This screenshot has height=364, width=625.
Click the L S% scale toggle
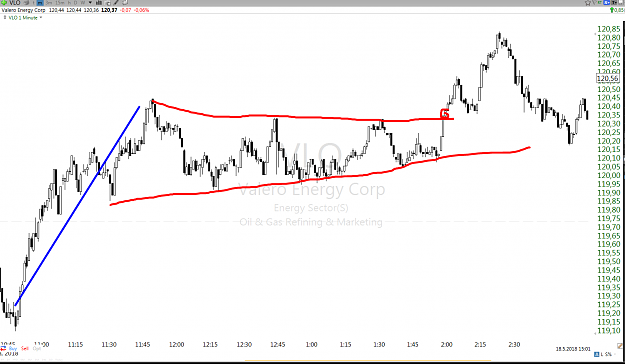point(606,354)
